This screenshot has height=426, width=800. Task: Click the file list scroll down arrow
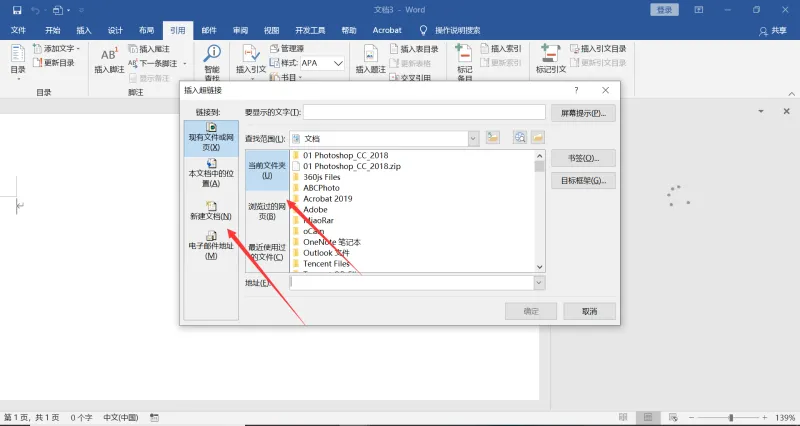pyautogui.click(x=540, y=267)
